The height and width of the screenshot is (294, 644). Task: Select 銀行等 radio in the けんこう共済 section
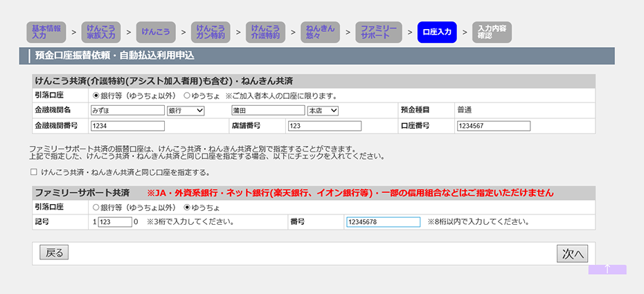pos(96,95)
